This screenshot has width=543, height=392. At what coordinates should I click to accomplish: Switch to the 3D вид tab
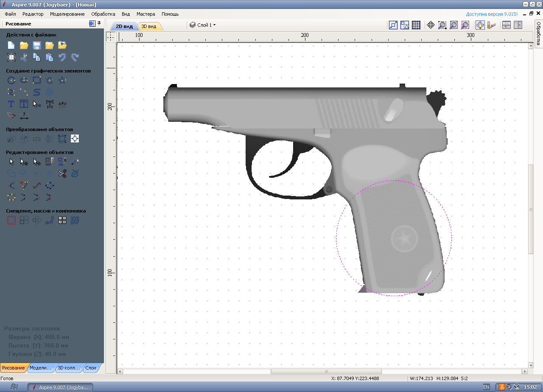149,26
